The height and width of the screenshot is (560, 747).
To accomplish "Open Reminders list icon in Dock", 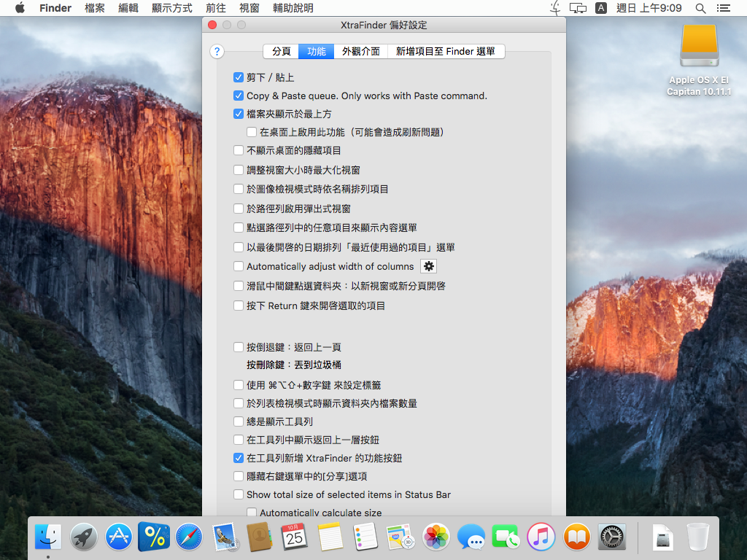I will (365, 537).
